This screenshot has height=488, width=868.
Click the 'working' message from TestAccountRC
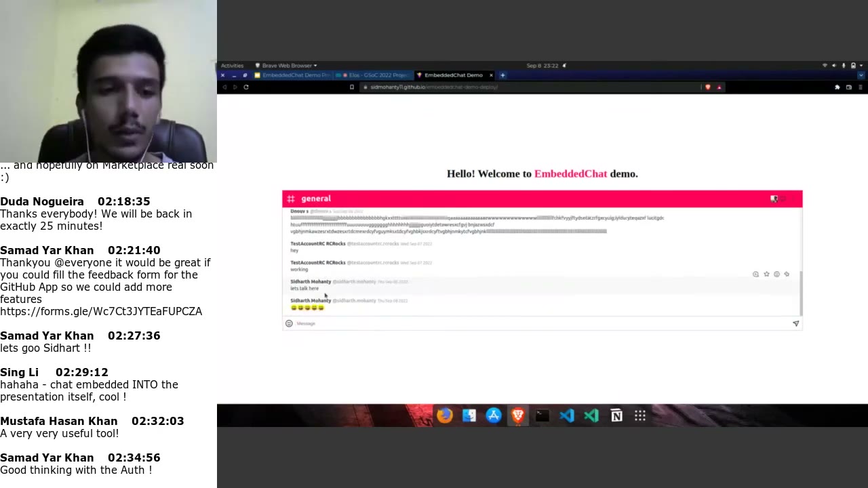(299, 269)
